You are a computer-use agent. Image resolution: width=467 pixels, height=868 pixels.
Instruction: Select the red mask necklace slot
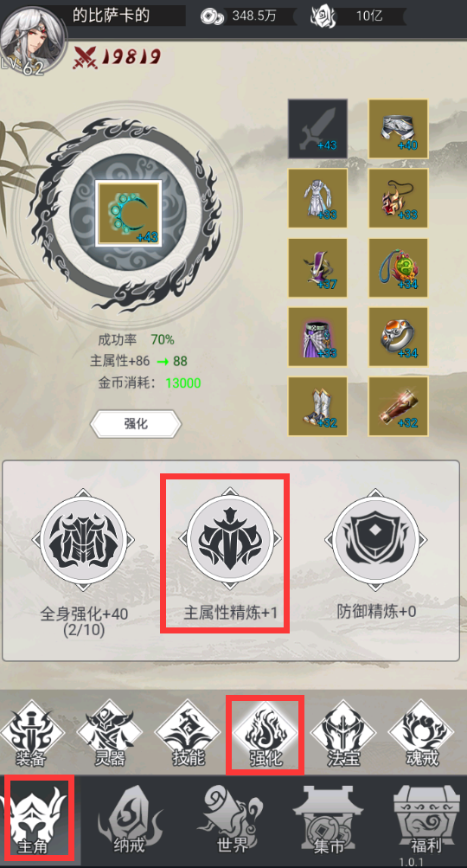pos(398,198)
